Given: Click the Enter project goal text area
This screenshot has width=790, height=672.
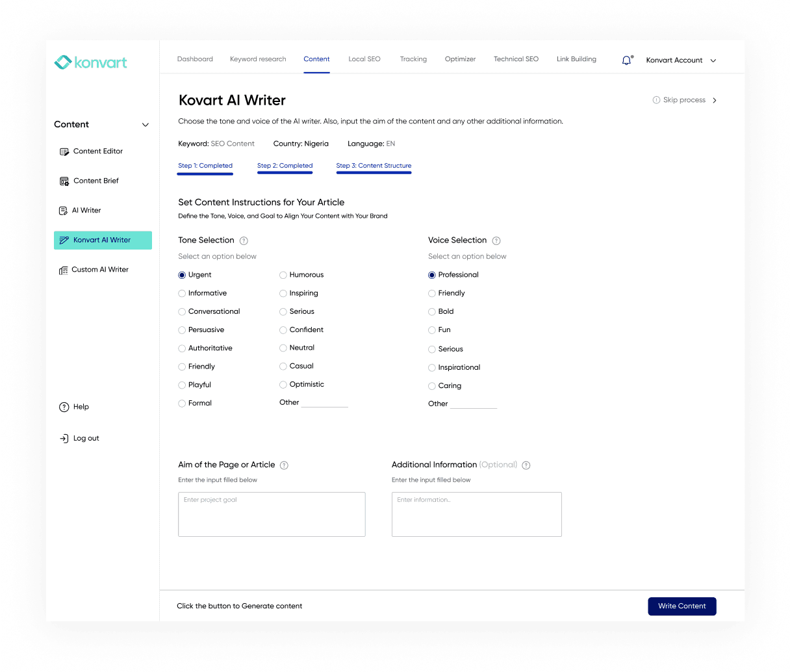Looking at the screenshot, I should (272, 514).
